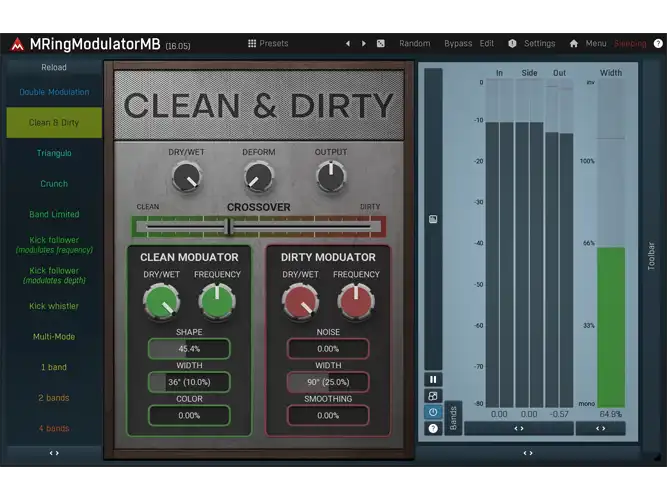Click the home icon
667x500 pixels.
[x=574, y=43]
